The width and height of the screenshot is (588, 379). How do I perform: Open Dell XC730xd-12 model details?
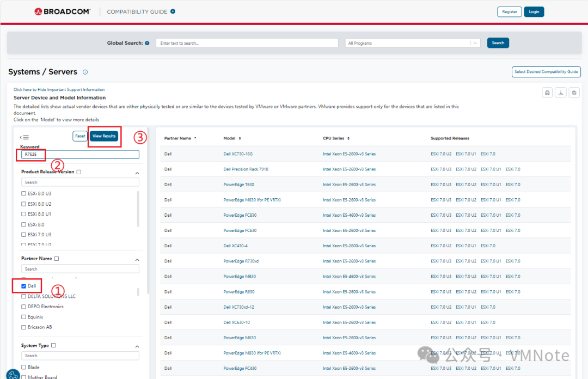point(239,307)
